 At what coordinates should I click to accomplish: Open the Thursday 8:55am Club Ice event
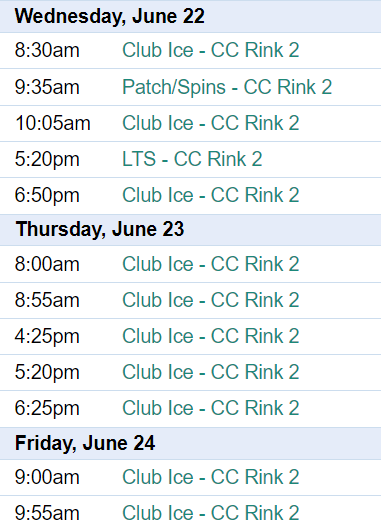(211, 300)
